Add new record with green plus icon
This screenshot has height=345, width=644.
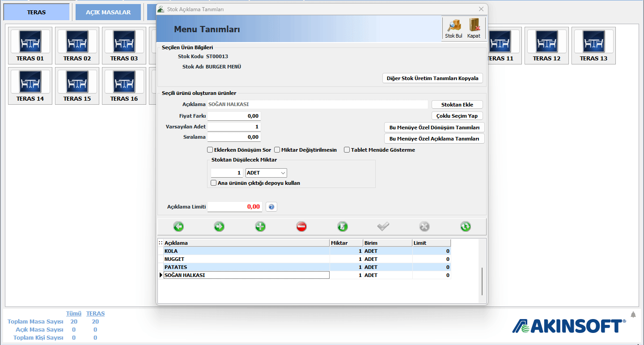pos(260,227)
